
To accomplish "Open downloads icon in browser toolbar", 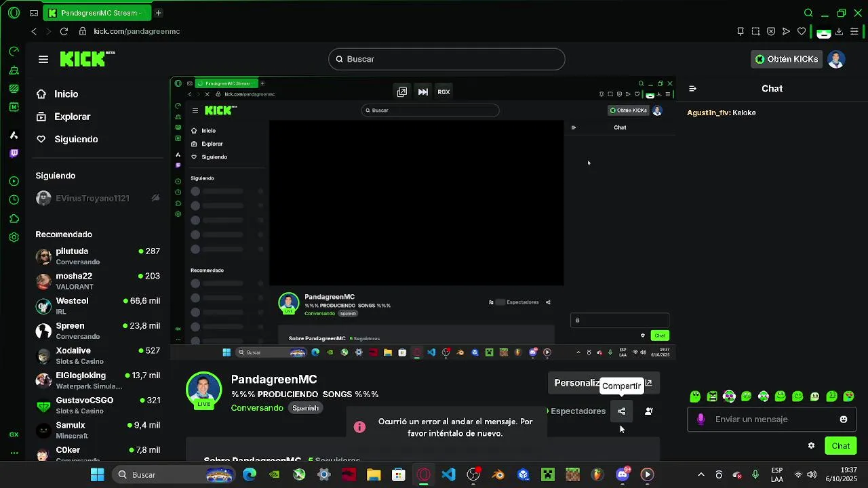I will coord(839,31).
